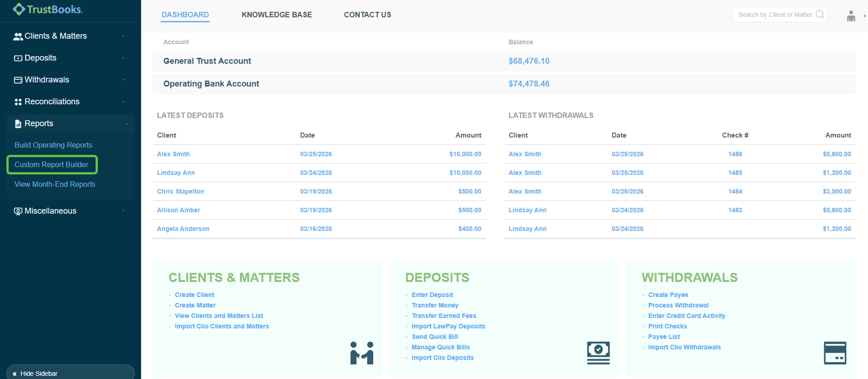
Task: Click the $74,478.46 balance
Action: [529, 84]
